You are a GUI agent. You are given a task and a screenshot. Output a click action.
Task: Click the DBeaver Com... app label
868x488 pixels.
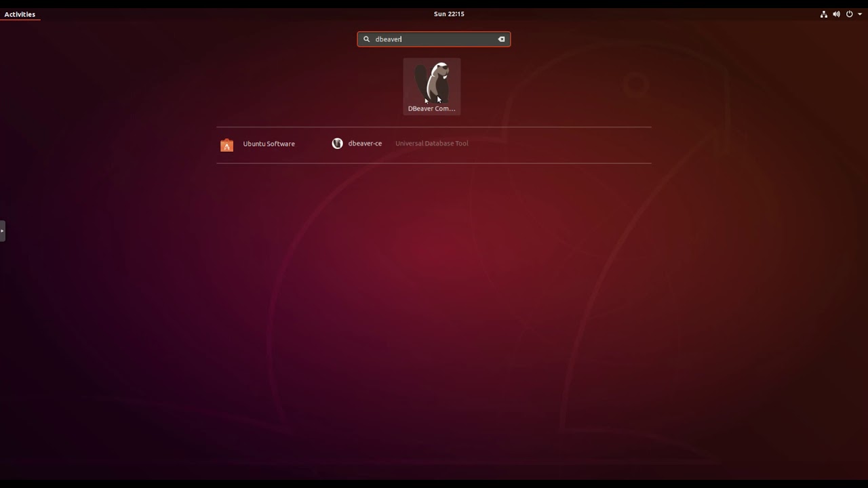tap(432, 108)
